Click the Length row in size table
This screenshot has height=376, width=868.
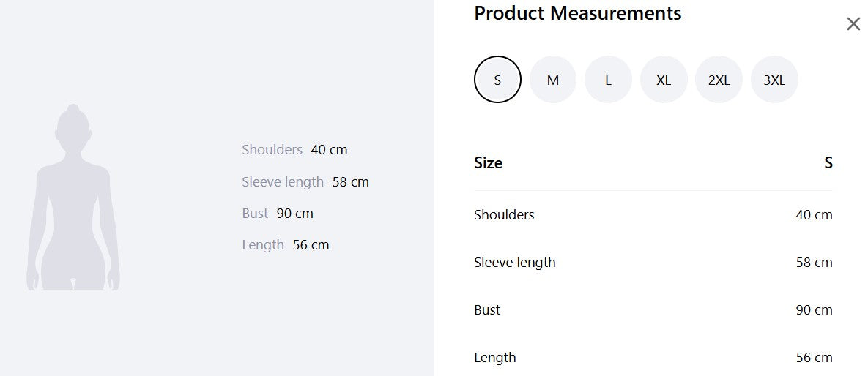pyautogui.click(x=653, y=357)
